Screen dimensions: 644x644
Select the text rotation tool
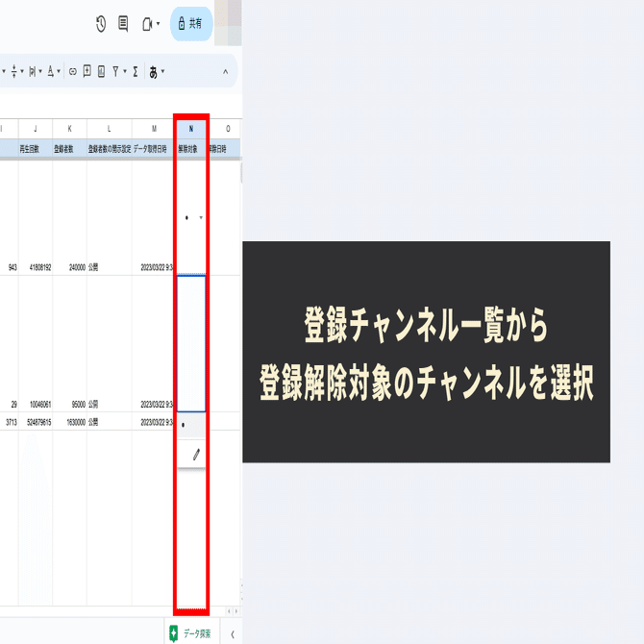click(51, 71)
